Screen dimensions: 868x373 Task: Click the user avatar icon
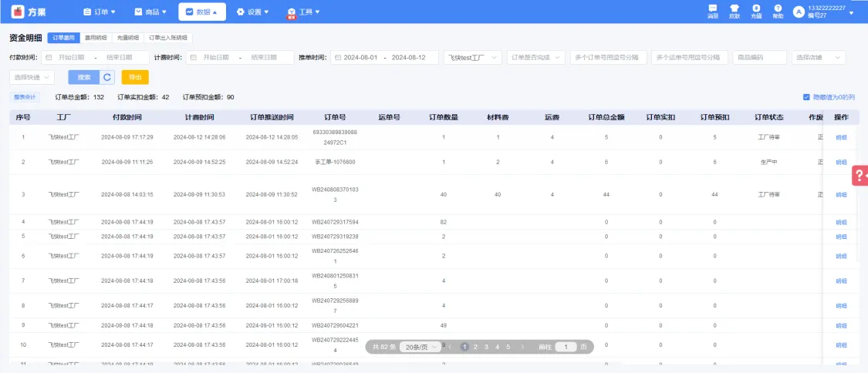(799, 12)
